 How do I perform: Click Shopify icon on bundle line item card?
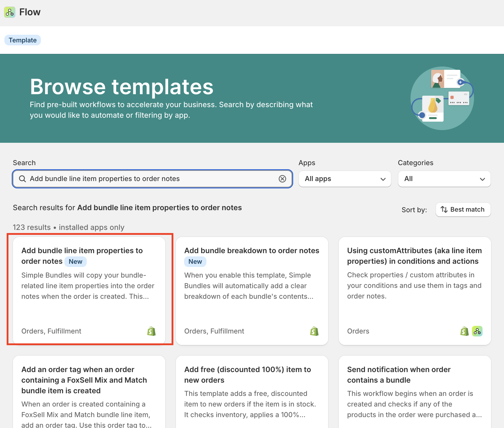pos(151,331)
